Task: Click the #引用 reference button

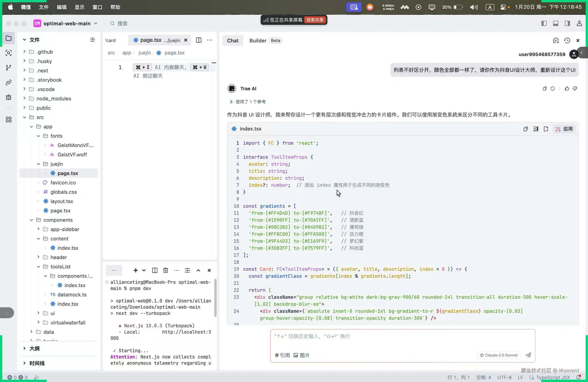Action: point(282,355)
